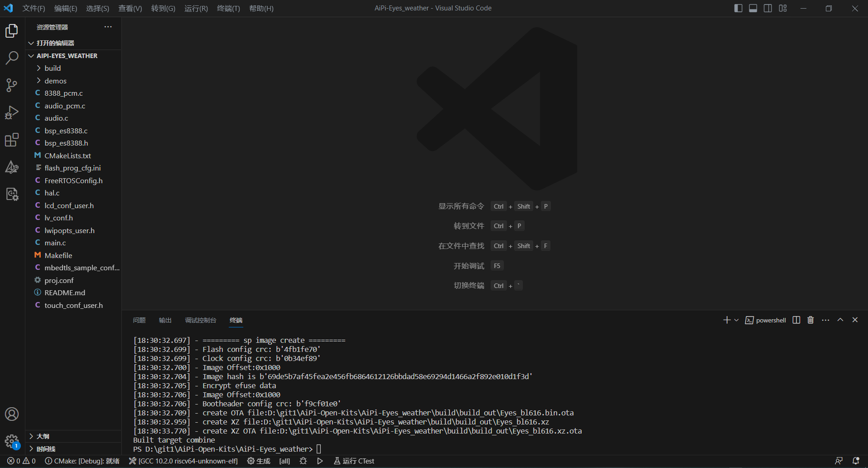This screenshot has height=468, width=868.
Task: Open the CMake view in activity bar
Action: (12, 167)
